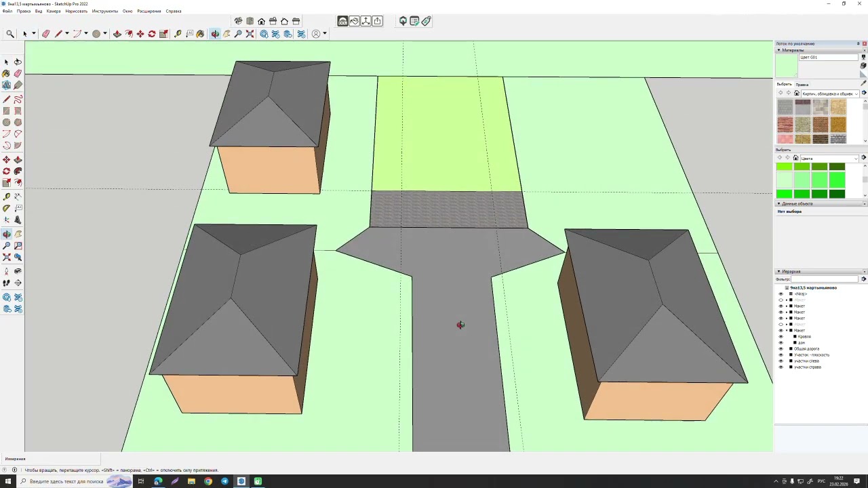Open the Кирпич, облицовка material library dropdown
Screen dimensions: 868x488
[830, 93]
